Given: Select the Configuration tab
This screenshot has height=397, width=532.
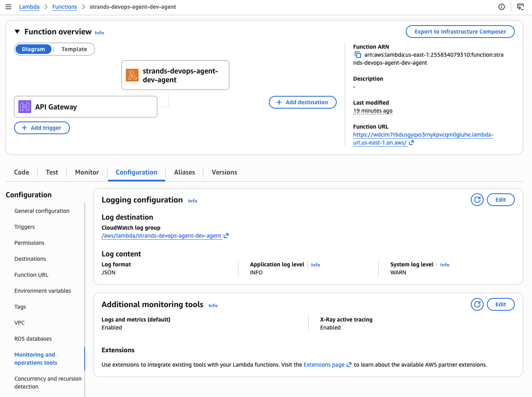Looking at the screenshot, I should tap(137, 172).
